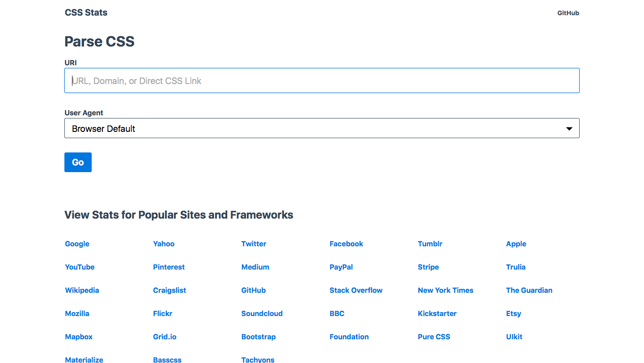View stats for Basscss

[167, 359]
